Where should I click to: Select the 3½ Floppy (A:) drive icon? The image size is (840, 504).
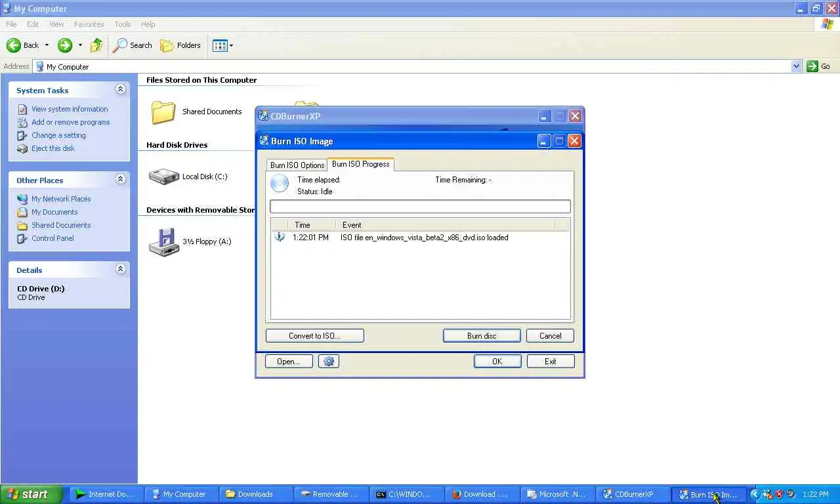coord(163,241)
